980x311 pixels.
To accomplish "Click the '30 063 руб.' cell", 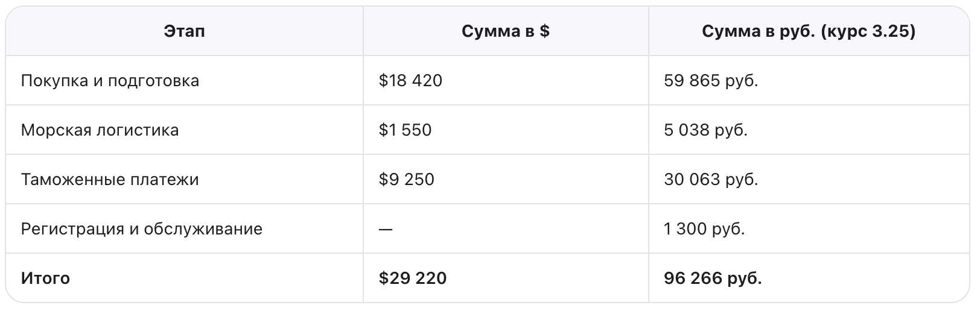I will point(711,180).
